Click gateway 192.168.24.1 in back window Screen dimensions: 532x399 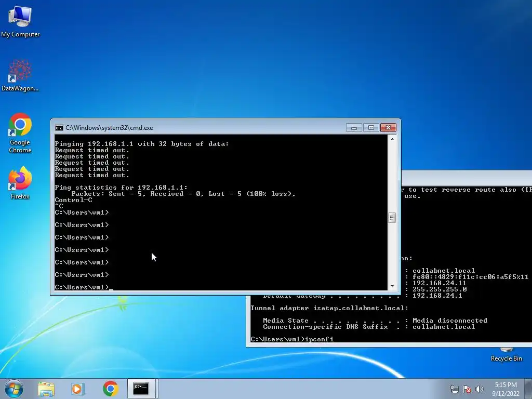pyautogui.click(x=437, y=296)
